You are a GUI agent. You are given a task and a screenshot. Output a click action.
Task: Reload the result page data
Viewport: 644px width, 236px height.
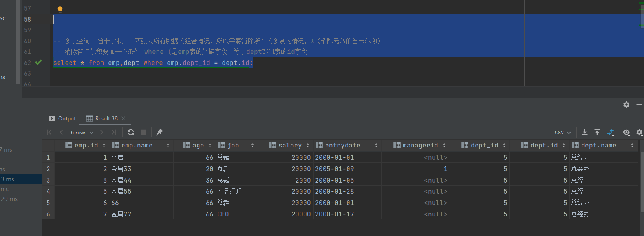[131, 133]
